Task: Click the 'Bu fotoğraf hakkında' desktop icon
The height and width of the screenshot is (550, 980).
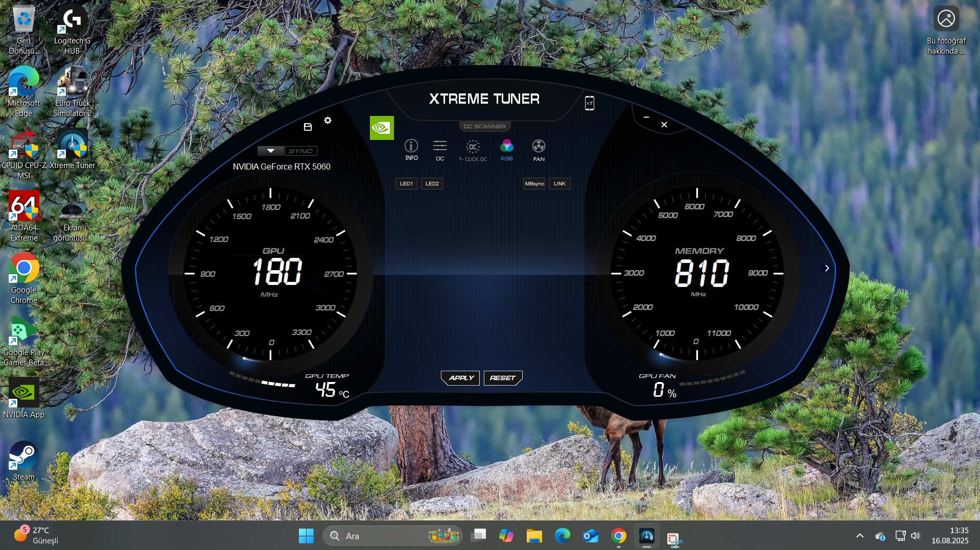Action: pos(946,30)
